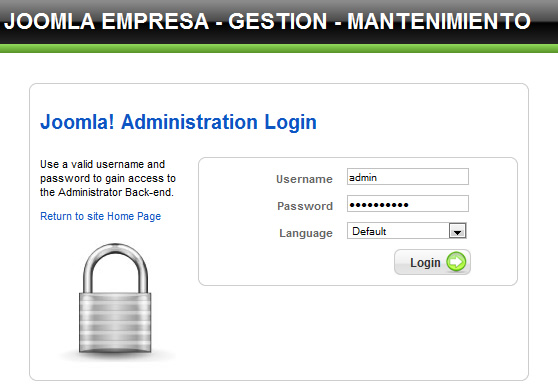Image resolution: width=558 pixels, height=392 pixels.
Task: Click the padlock's curved shackle
Action: point(115,267)
